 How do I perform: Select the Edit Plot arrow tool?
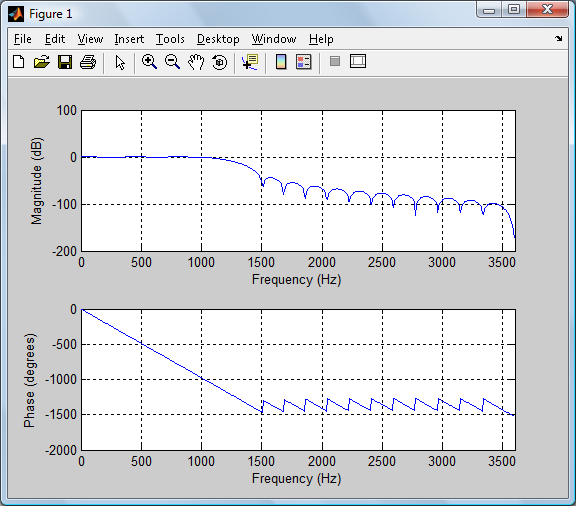click(120, 62)
